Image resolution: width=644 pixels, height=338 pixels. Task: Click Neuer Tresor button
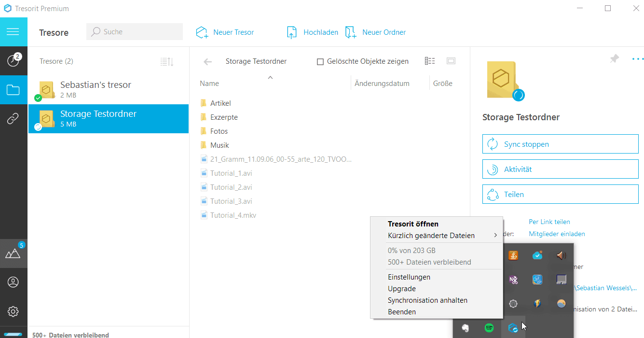225,32
